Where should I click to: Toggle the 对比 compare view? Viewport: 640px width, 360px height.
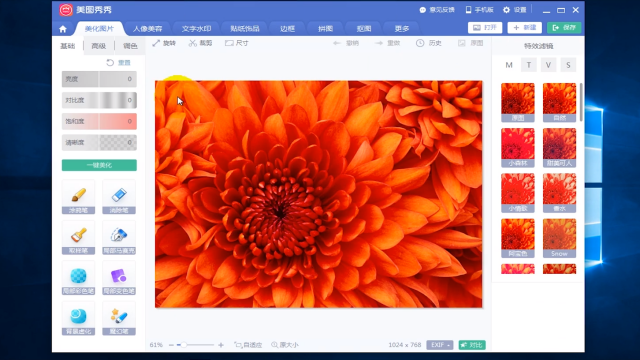click(x=472, y=345)
